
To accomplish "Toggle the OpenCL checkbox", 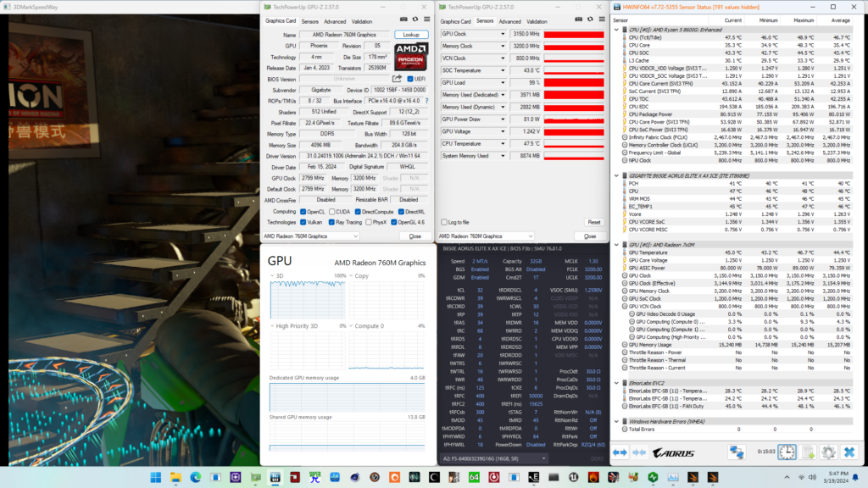I will 303,212.
